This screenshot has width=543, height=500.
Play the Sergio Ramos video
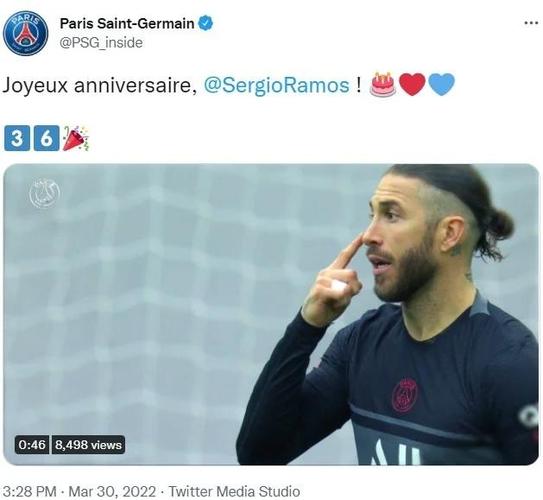[x=271, y=314]
